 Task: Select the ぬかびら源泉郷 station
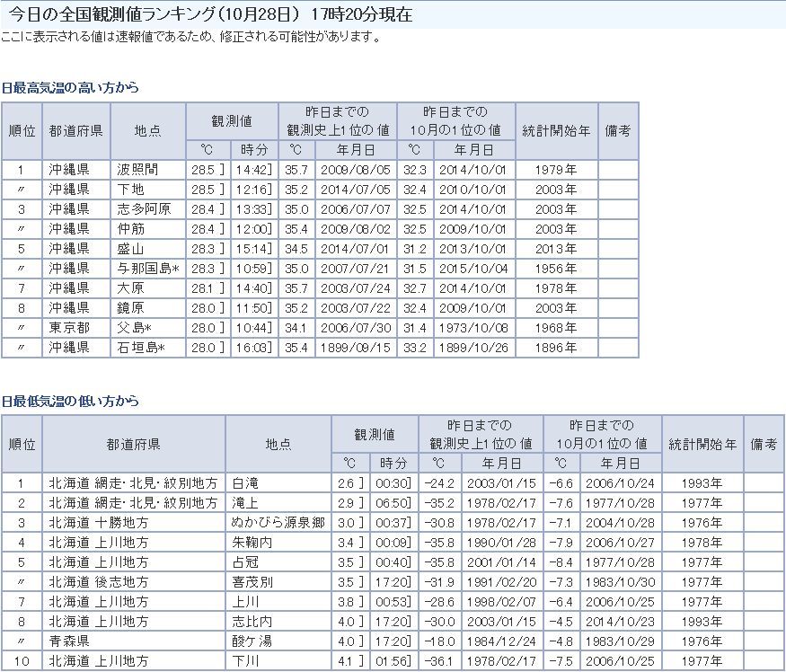pos(275,523)
